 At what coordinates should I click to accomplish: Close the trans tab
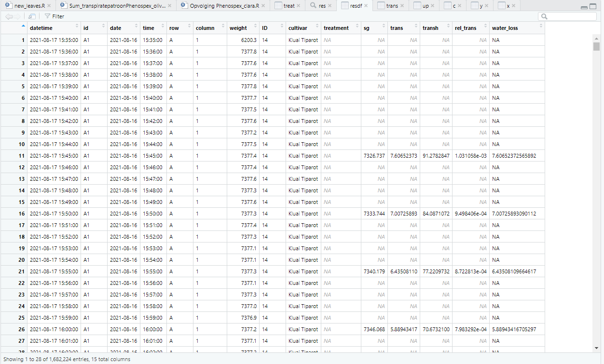tap(402, 6)
